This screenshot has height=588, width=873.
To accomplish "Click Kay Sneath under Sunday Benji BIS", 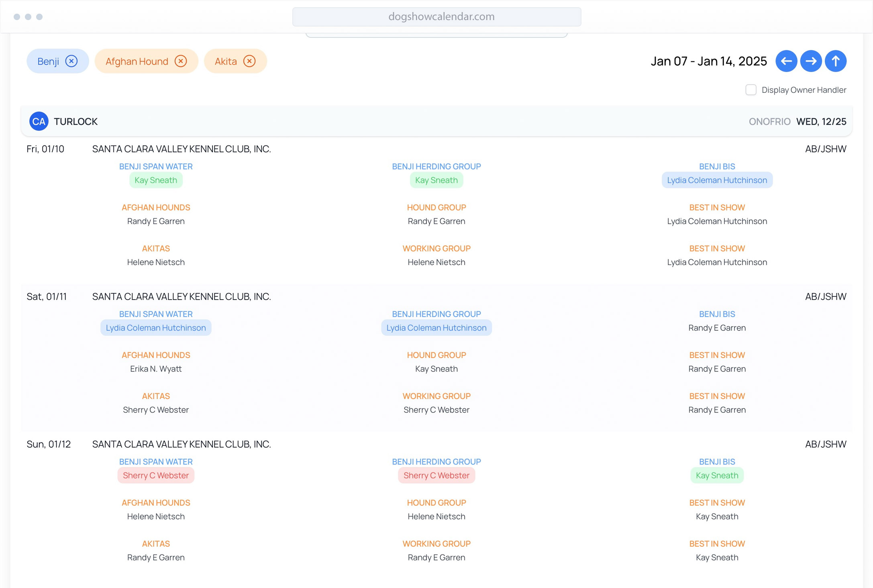I will (x=717, y=476).
